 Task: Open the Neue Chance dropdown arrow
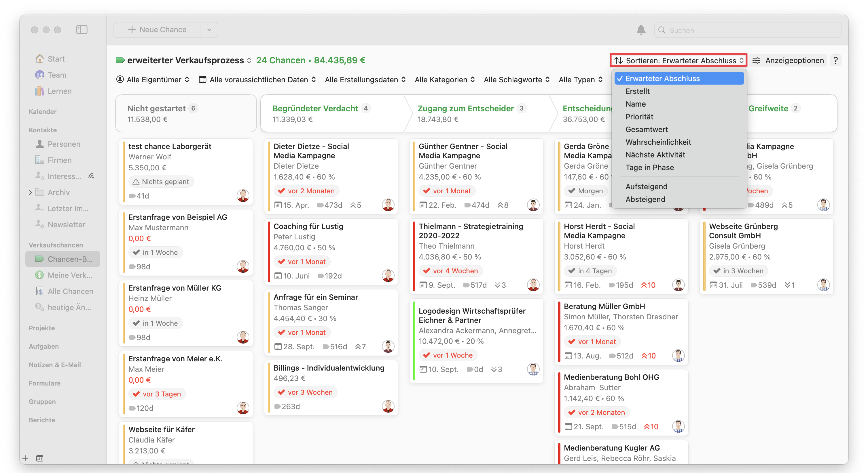click(x=209, y=30)
